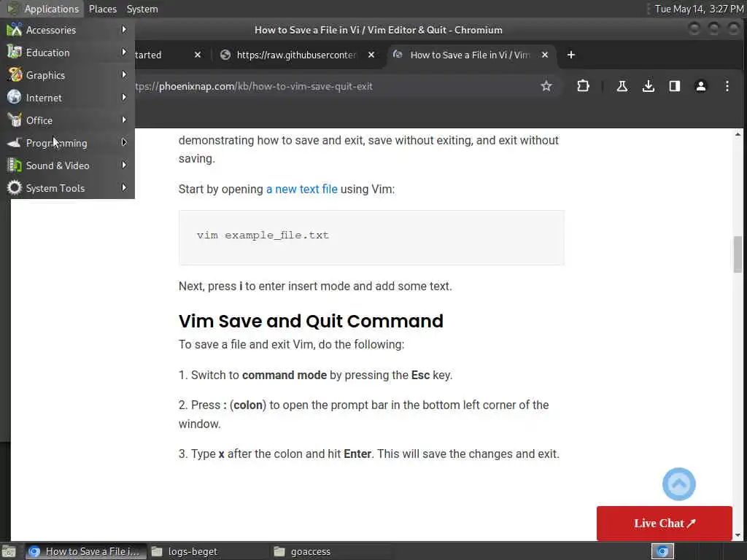
Task: Click the clock showing Tue May 14
Action: (698, 9)
